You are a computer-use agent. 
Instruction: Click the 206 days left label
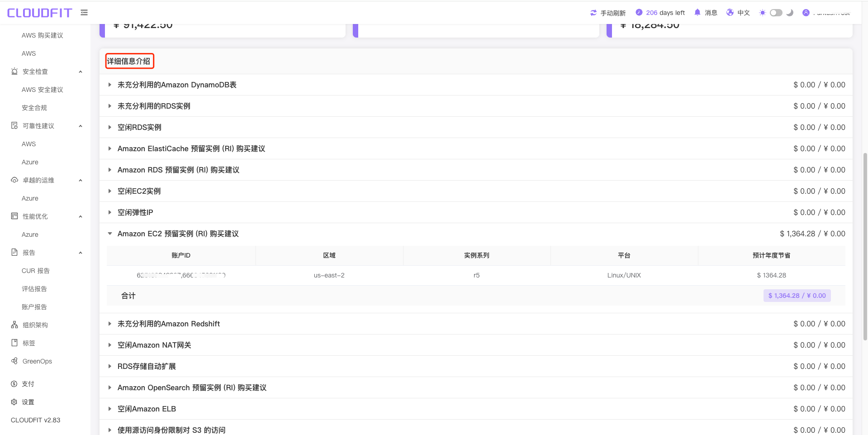tap(665, 13)
